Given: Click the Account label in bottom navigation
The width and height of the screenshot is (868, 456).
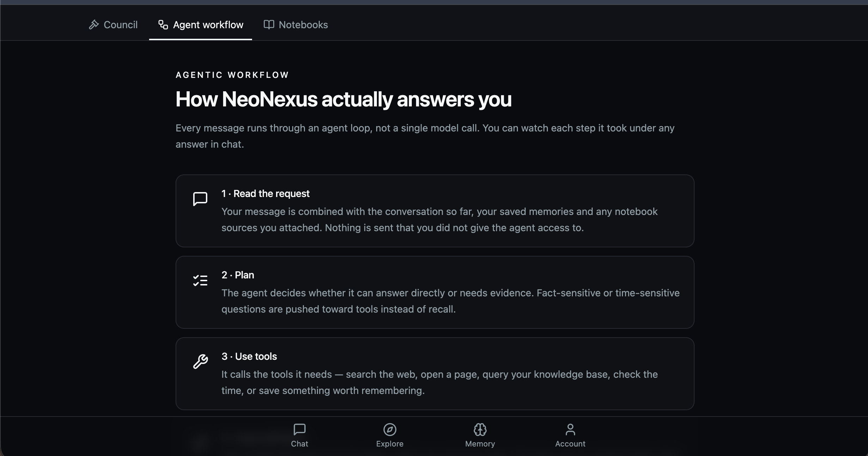Looking at the screenshot, I should click(x=570, y=444).
